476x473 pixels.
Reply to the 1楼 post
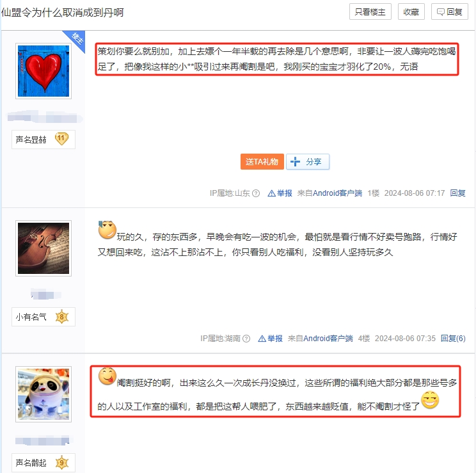[x=457, y=193]
